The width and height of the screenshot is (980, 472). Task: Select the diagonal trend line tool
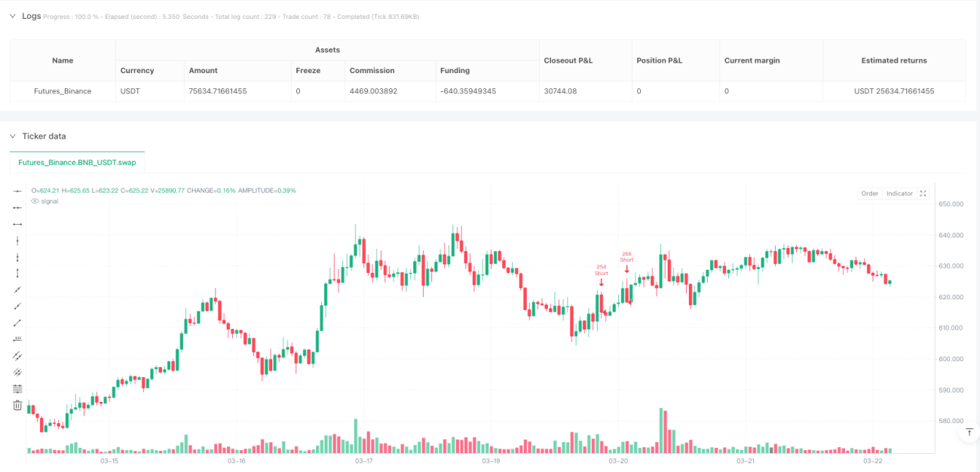pyautogui.click(x=18, y=290)
